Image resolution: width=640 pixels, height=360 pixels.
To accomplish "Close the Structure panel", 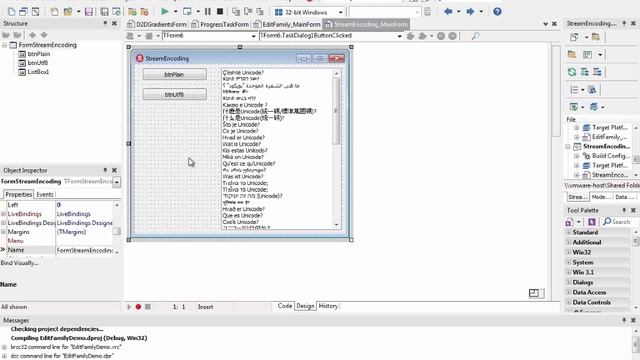I will coord(114,24).
